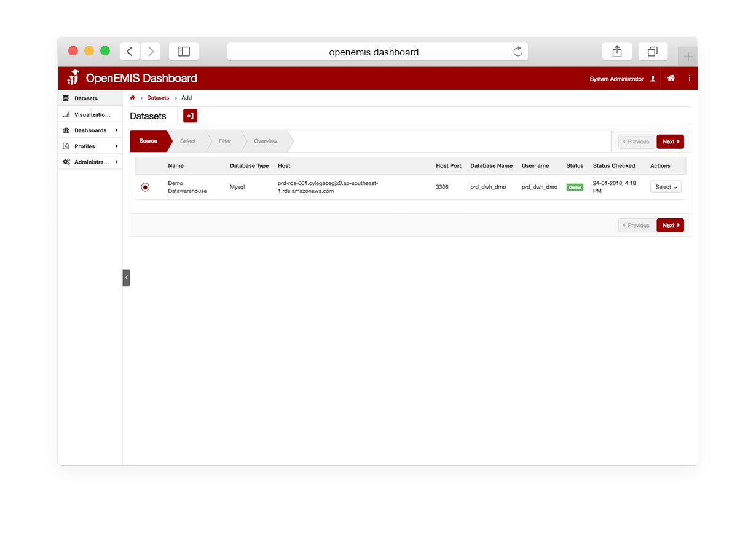Open Datasets in the sidebar
This screenshot has width=756, height=551.
click(90, 98)
